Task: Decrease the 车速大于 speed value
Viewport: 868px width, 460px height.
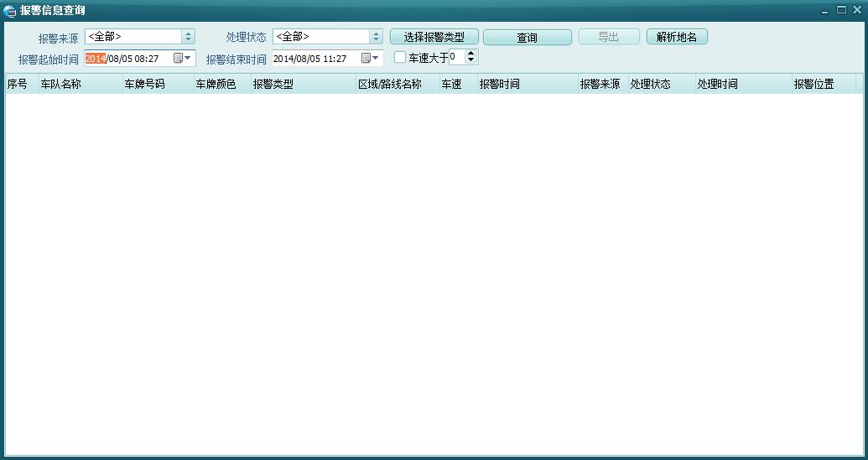Action: coord(470,61)
